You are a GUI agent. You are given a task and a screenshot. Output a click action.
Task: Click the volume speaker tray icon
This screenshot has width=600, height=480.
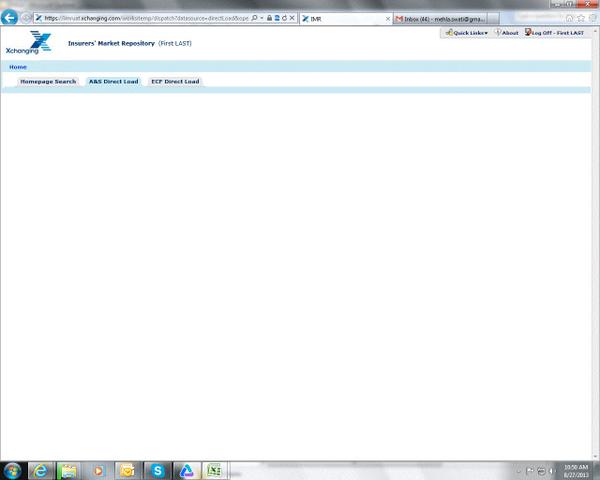click(x=551, y=471)
